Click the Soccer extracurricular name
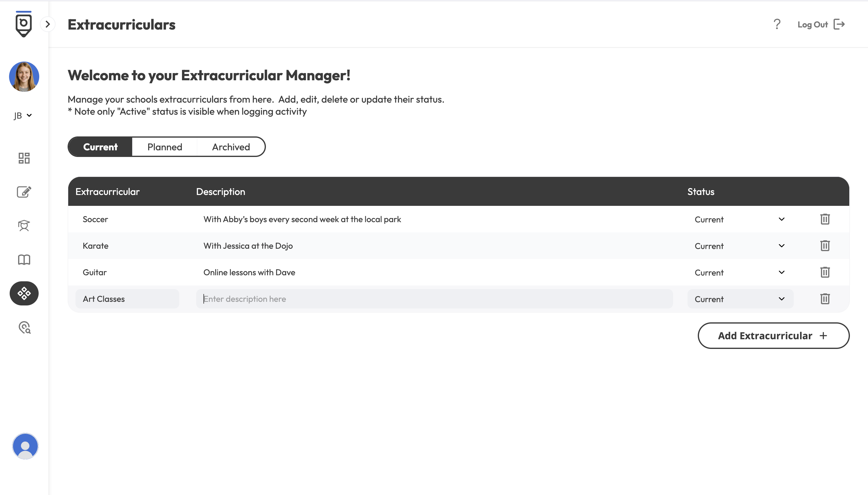Viewport: 868px width, 495px height. pyautogui.click(x=95, y=219)
